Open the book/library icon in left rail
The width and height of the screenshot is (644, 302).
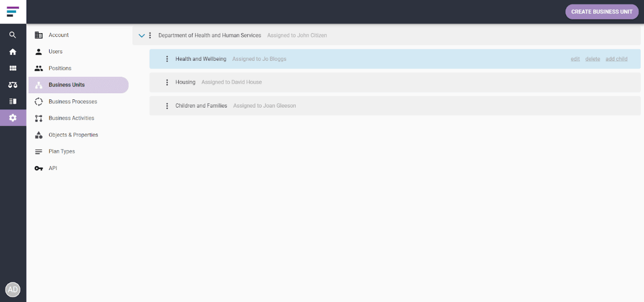point(13,101)
